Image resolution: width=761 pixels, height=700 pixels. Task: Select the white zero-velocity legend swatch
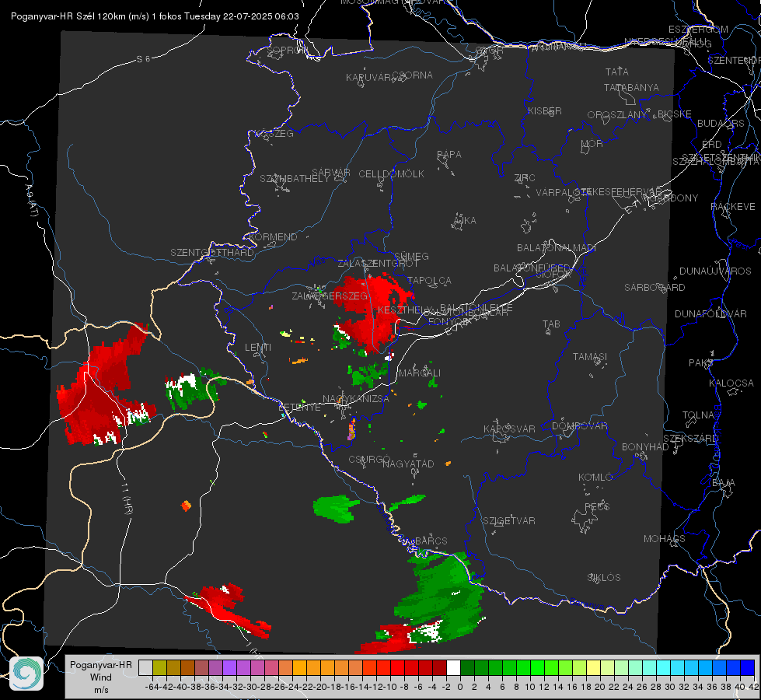(453, 667)
